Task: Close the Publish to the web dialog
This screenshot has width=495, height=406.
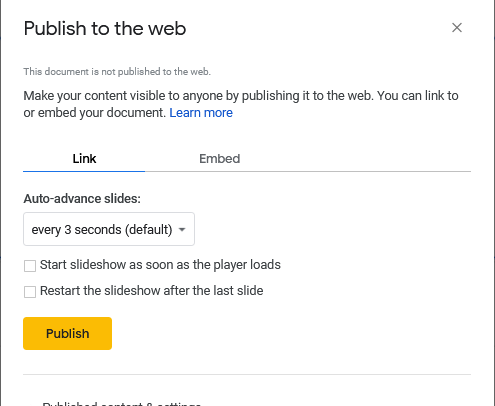Action: coord(457,28)
